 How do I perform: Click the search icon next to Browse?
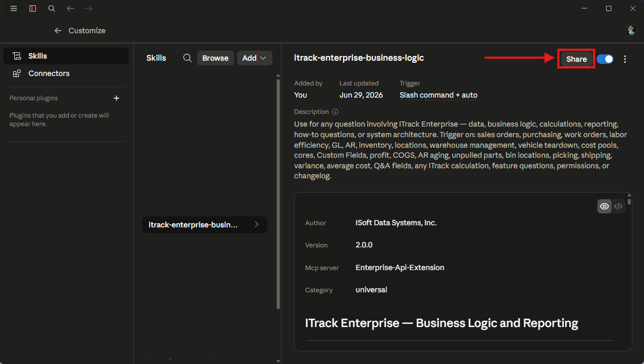pyautogui.click(x=187, y=58)
